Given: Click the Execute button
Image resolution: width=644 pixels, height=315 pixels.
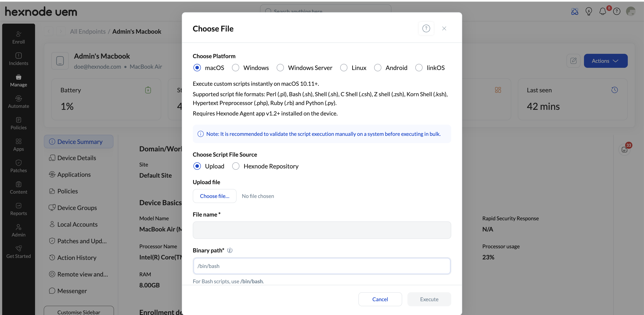Looking at the screenshot, I should tap(429, 299).
